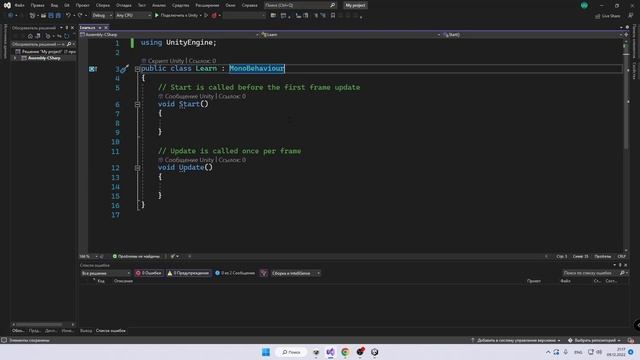The image size is (640, 360).
Task: Click the Сообщение Unity CodeLens above Start
Action: click(x=189, y=96)
